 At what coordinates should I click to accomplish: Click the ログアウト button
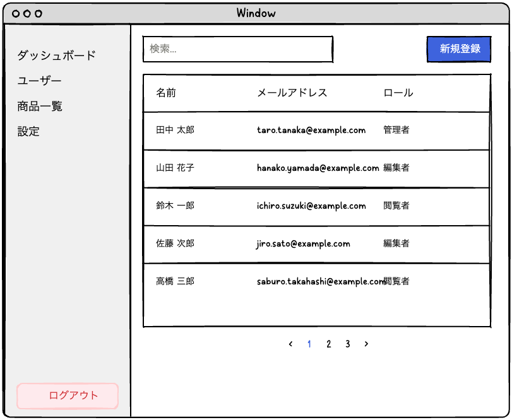68,395
